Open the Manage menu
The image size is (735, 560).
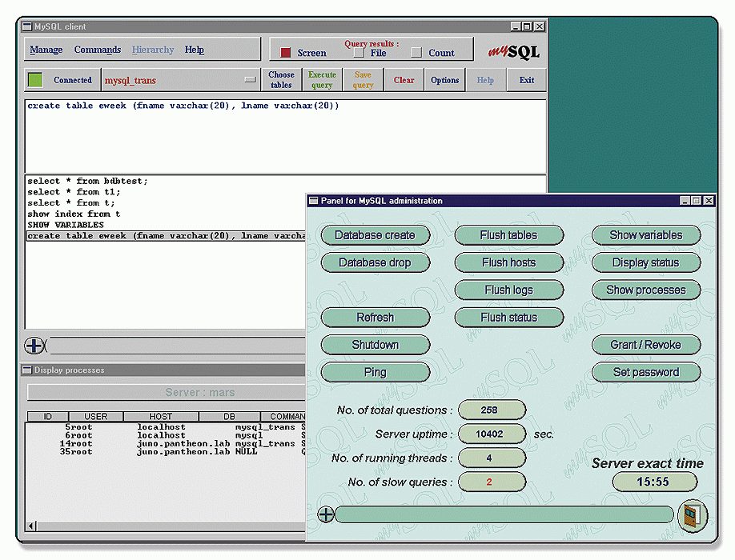46,50
